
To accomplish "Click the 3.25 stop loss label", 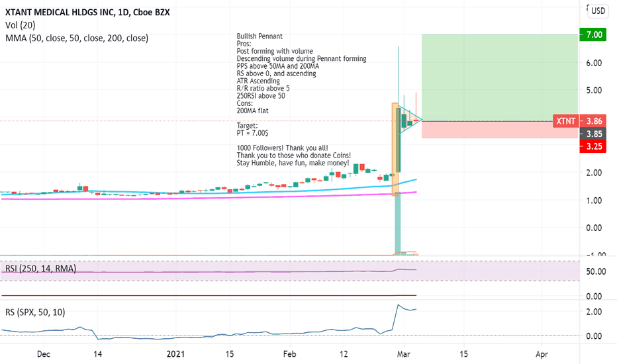I will coord(593,146).
